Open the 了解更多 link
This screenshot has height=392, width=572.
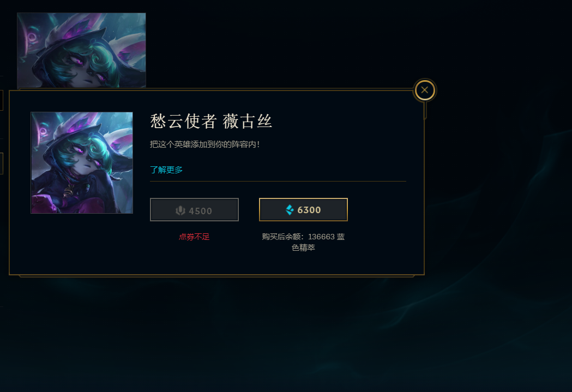click(x=166, y=170)
